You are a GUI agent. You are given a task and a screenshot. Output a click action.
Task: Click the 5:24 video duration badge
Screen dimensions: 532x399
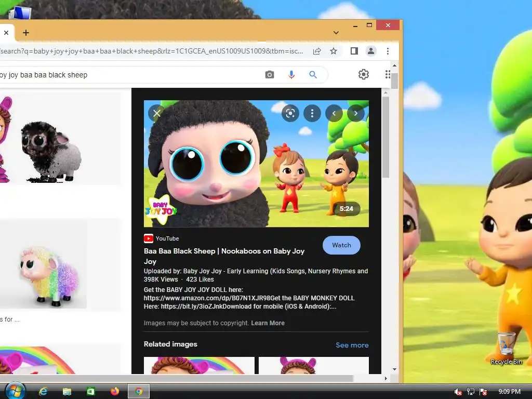347,209
